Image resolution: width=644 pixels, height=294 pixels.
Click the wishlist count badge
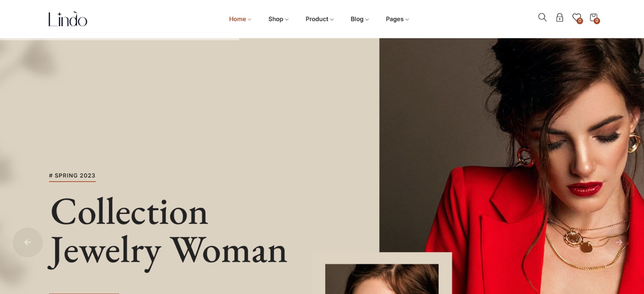(x=580, y=21)
